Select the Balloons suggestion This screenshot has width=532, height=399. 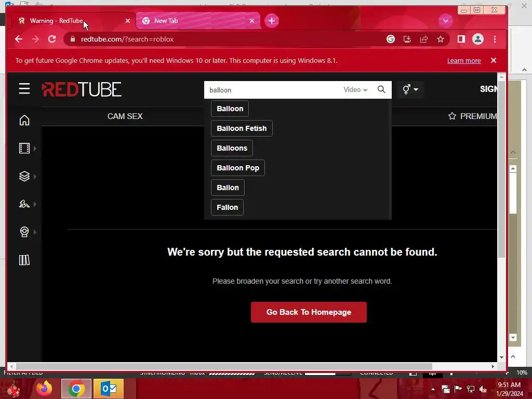[x=232, y=148]
